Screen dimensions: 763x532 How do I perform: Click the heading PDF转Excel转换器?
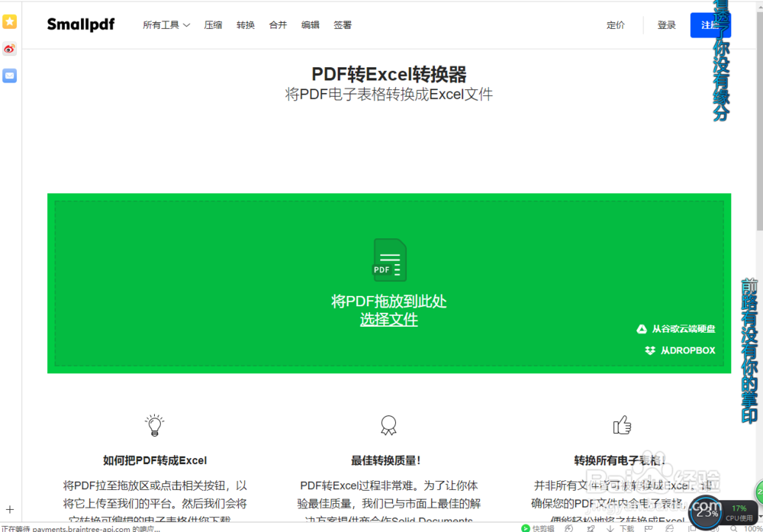[389, 75]
